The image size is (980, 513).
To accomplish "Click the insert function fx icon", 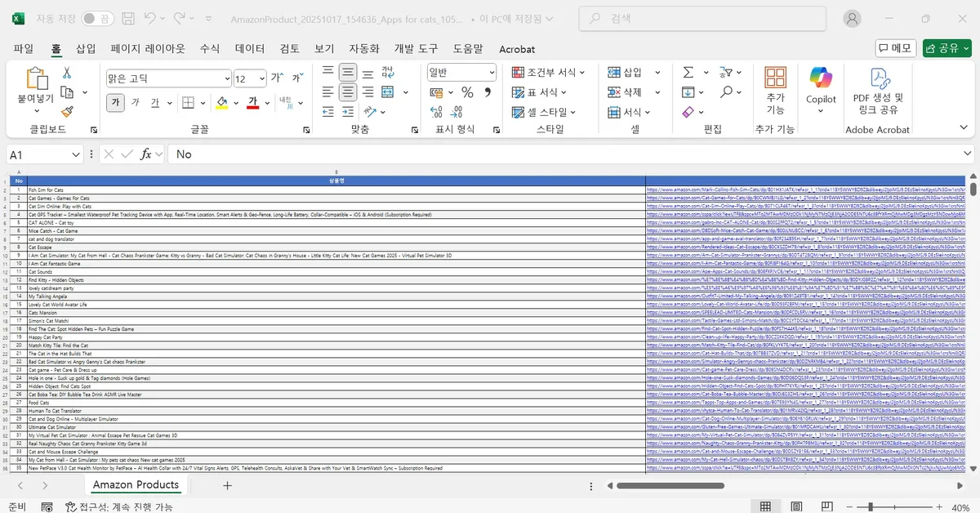I will pyautogui.click(x=146, y=154).
